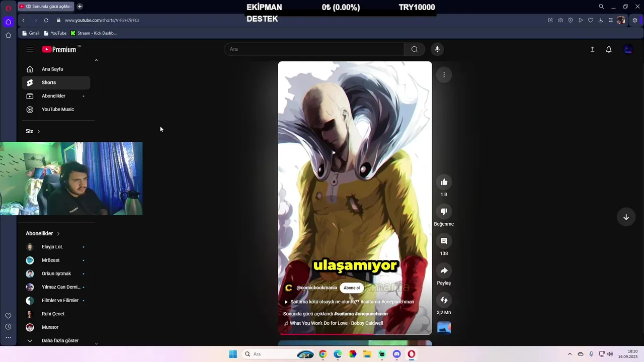Open the @comicbookmania channel link
Image resolution: width=644 pixels, height=362 pixels.
[x=316, y=288]
